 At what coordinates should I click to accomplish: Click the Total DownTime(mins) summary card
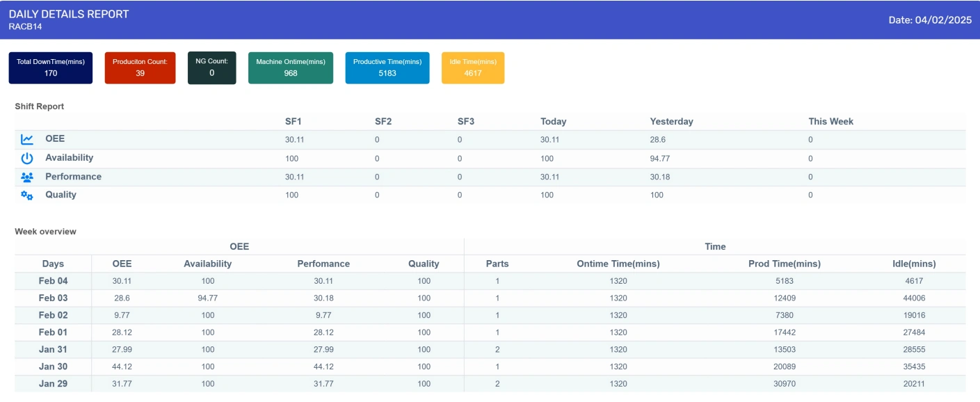tap(50, 67)
